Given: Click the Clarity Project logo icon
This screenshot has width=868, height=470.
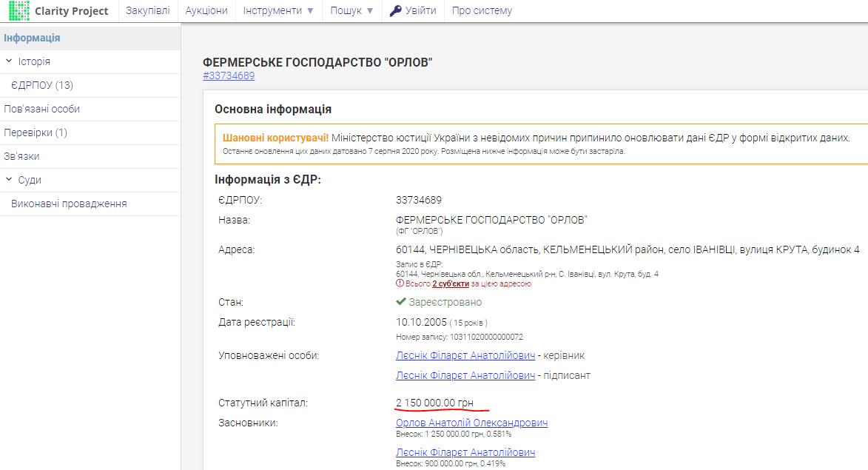Looking at the screenshot, I should pos(19,10).
